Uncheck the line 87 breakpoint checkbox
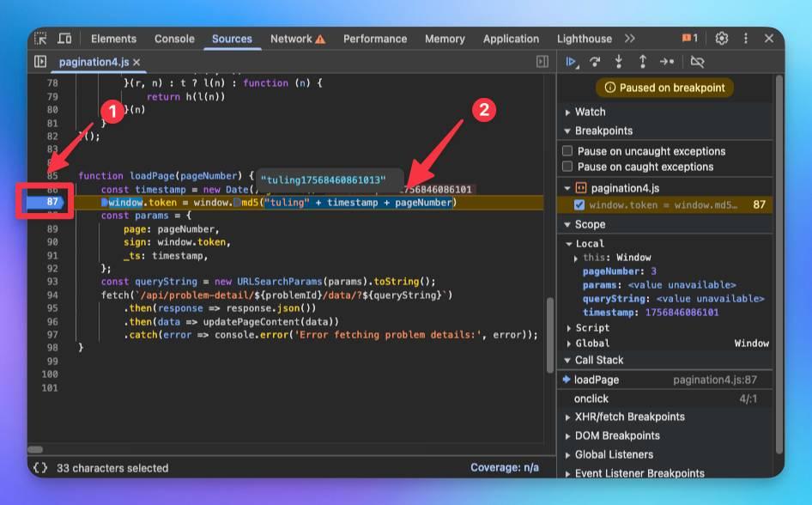The height and width of the screenshot is (505, 812). [579, 205]
